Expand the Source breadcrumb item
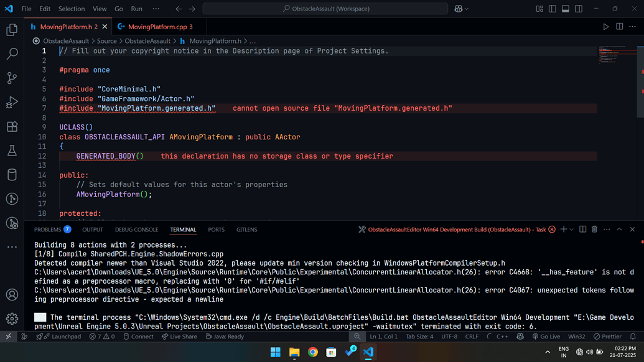 tap(106, 40)
